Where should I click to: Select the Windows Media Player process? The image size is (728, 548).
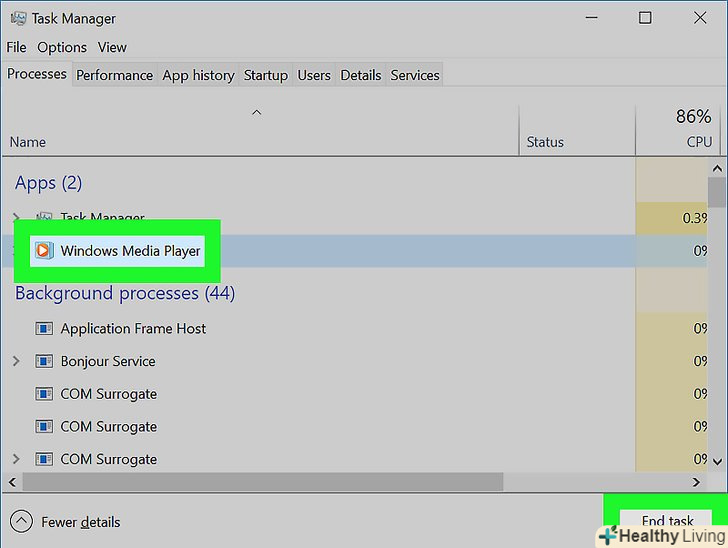click(x=355, y=251)
